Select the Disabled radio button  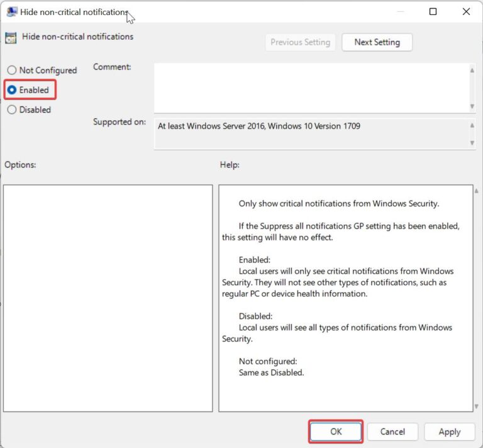[12, 109]
